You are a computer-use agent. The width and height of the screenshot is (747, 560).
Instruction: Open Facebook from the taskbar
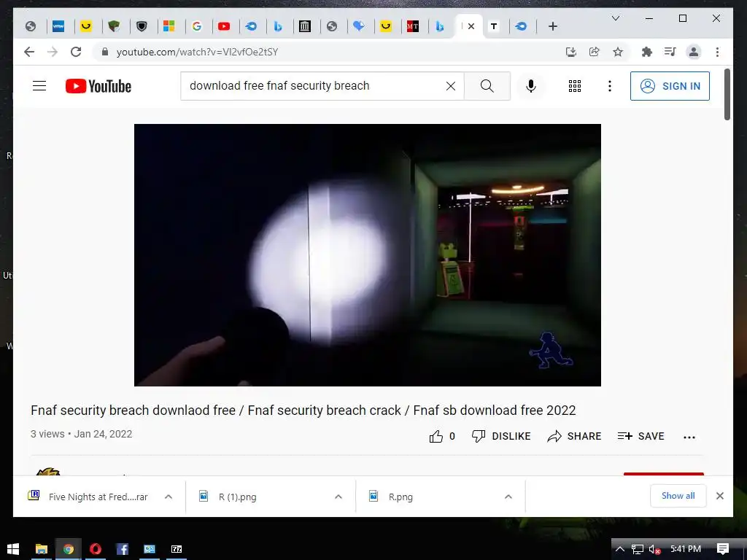click(123, 549)
